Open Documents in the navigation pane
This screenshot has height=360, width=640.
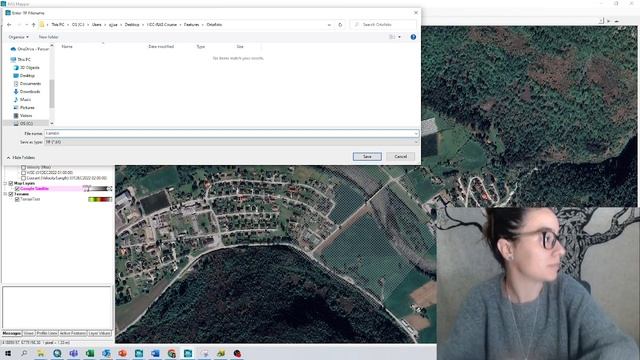27,84
